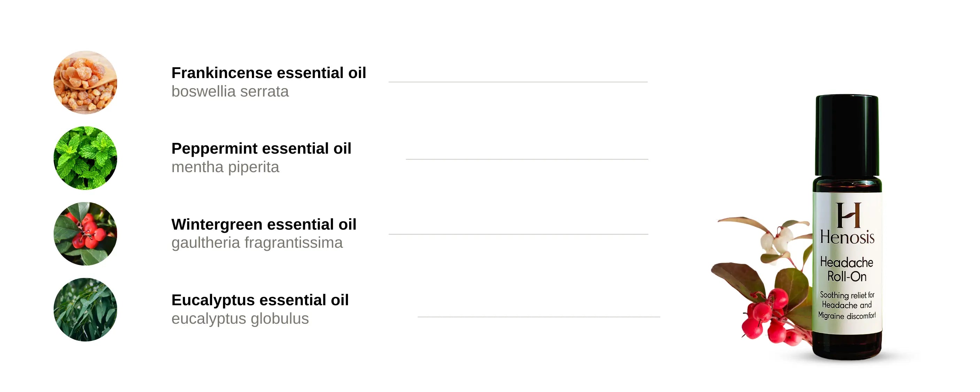Click the Headache Roll-On label text
The image size is (980, 392).
point(847,269)
